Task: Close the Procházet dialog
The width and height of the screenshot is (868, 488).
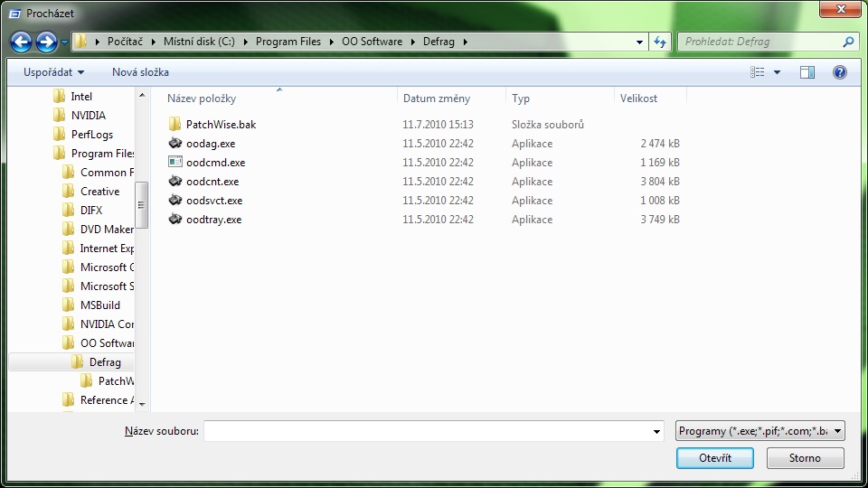Action: (x=840, y=9)
